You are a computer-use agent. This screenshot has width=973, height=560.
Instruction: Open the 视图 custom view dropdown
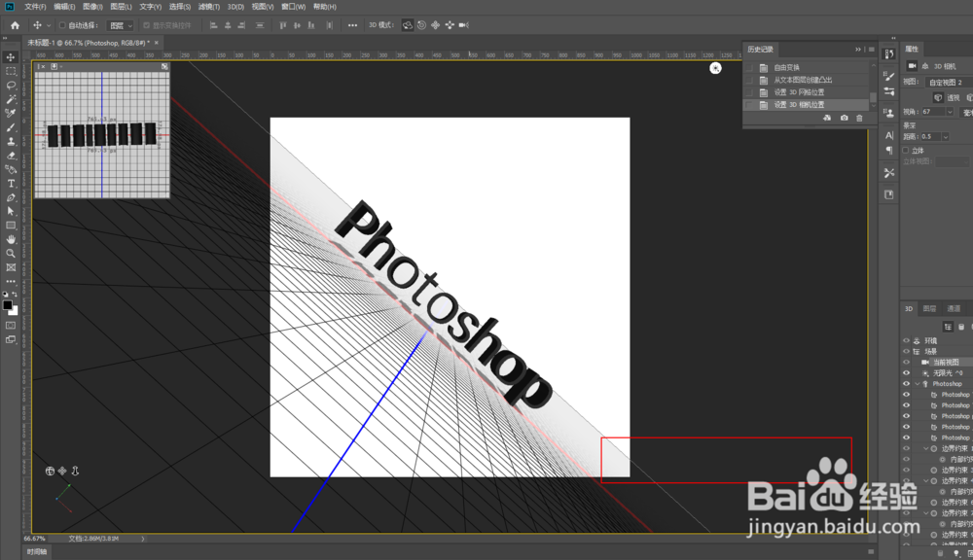[949, 82]
